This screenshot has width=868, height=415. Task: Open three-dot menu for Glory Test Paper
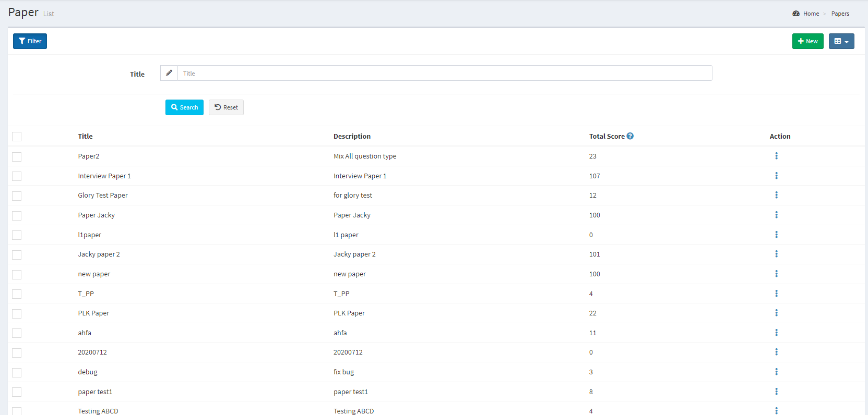pos(776,195)
